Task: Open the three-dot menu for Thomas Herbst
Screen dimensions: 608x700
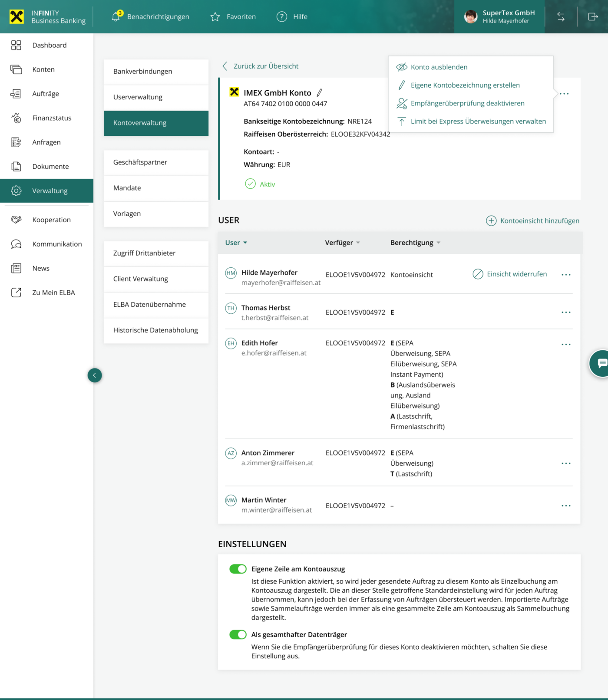Action: coord(565,312)
